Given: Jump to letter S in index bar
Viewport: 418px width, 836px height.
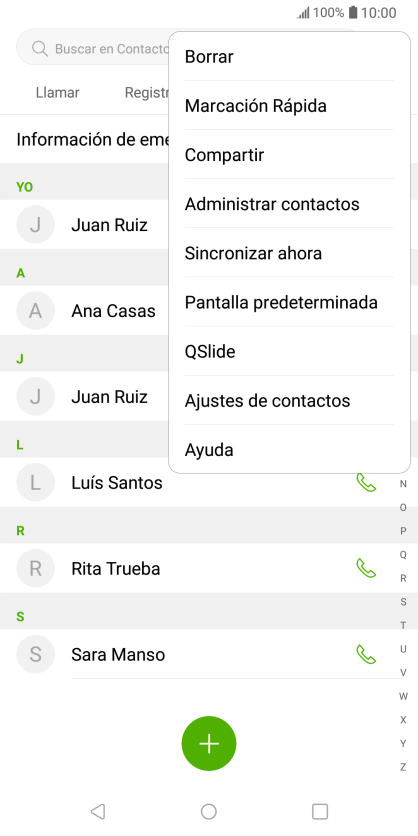Looking at the screenshot, I should [403, 602].
